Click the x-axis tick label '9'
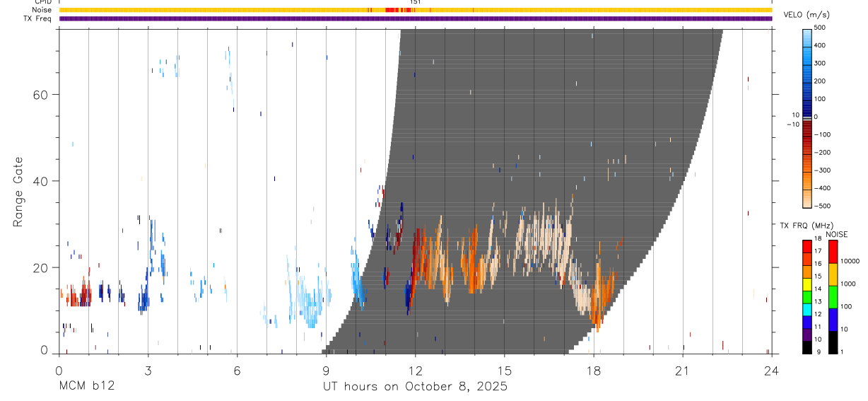The width and height of the screenshot is (868, 401). 326,370
